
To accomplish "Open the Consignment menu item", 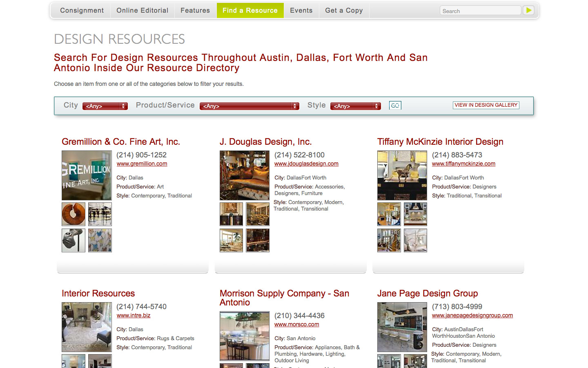I will click(82, 11).
